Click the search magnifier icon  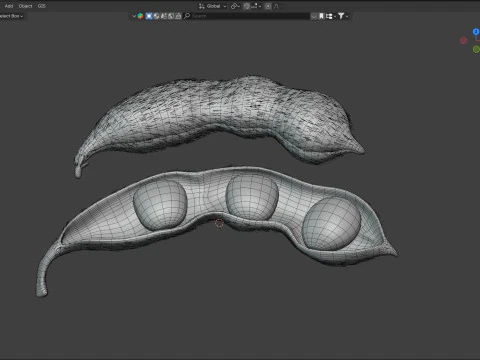187,16
